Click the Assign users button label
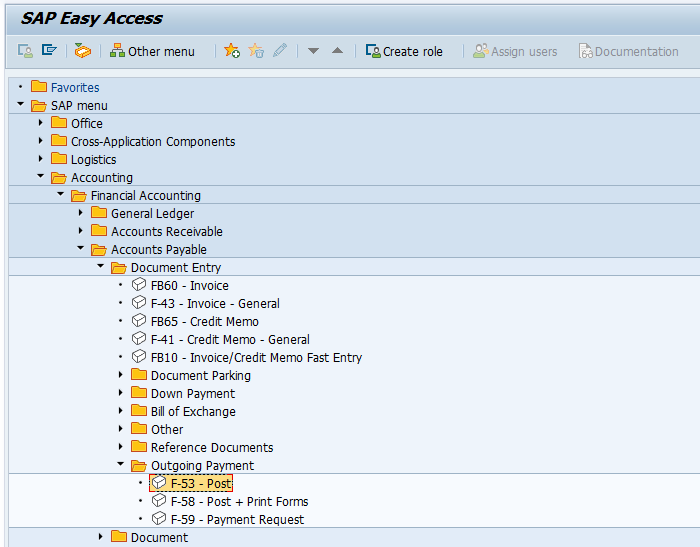Viewport: 700px width, 547px height. (x=524, y=52)
